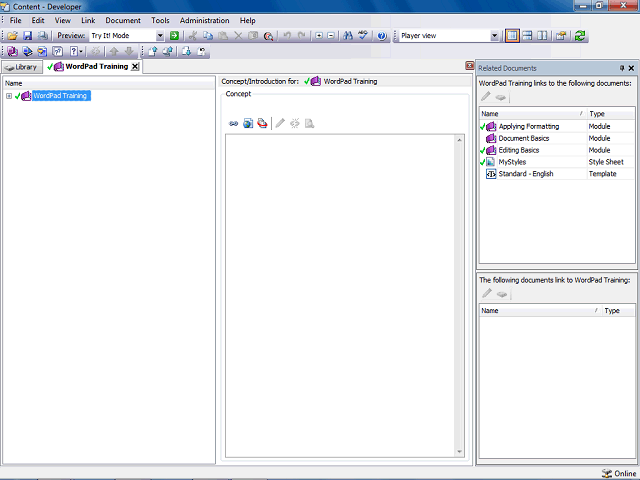The image size is (640, 480).
Task: Click the Edit pencil icon in links-to pane
Action: point(486,97)
